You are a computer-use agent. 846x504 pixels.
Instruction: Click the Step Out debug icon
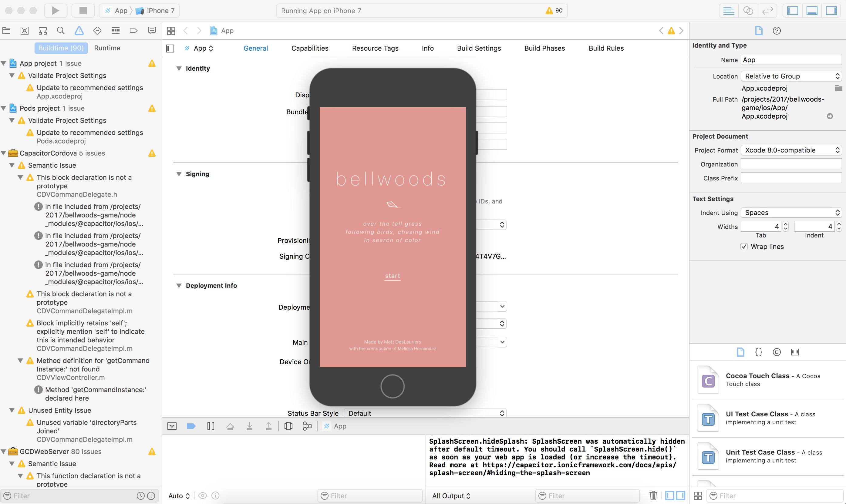tap(269, 426)
